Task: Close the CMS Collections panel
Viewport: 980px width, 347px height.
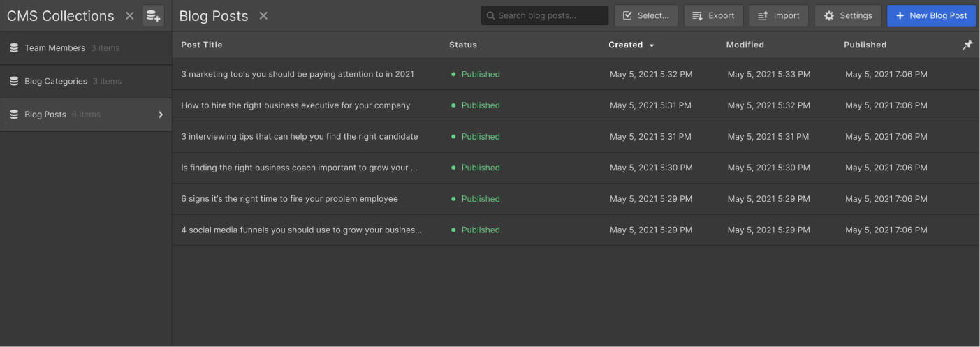Action: click(129, 15)
